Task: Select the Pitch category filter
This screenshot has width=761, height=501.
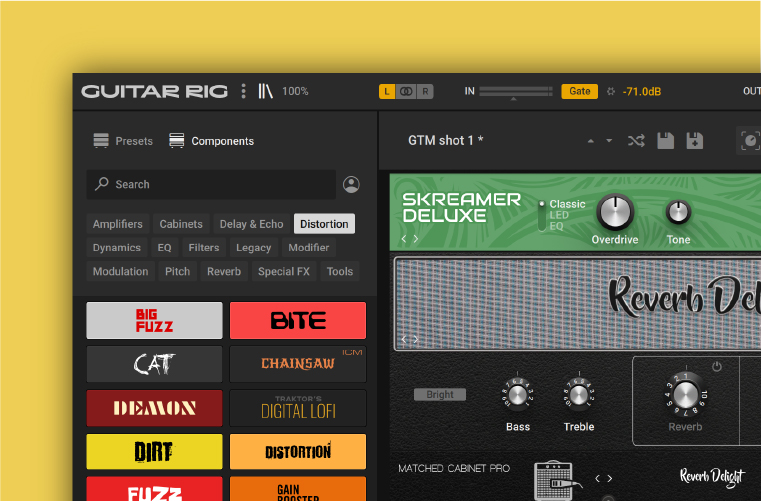Action: click(178, 271)
